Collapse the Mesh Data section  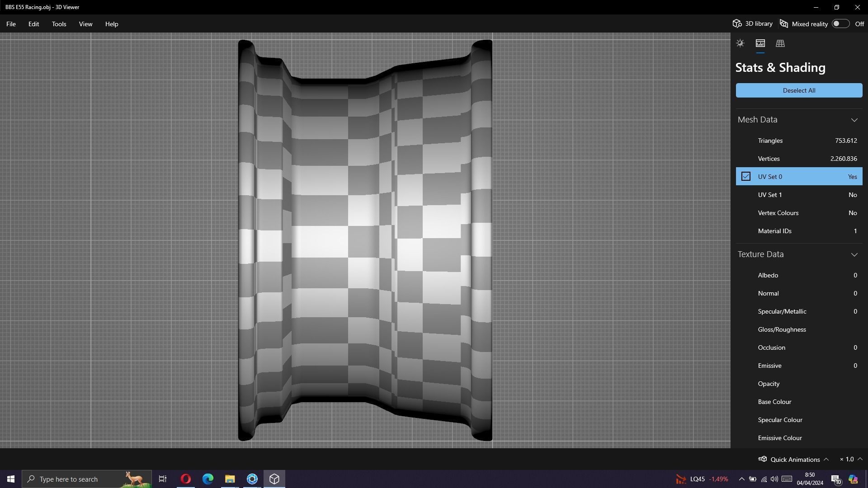(x=854, y=120)
